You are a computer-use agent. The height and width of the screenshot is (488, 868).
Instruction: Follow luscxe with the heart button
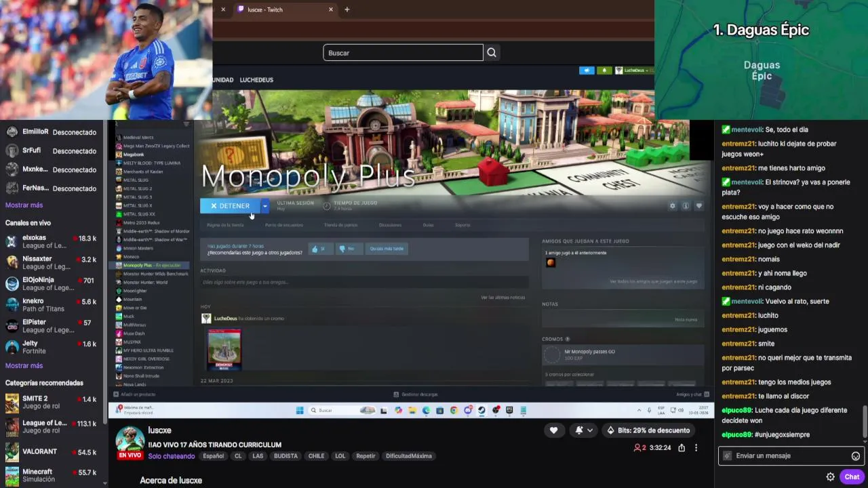click(x=553, y=430)
